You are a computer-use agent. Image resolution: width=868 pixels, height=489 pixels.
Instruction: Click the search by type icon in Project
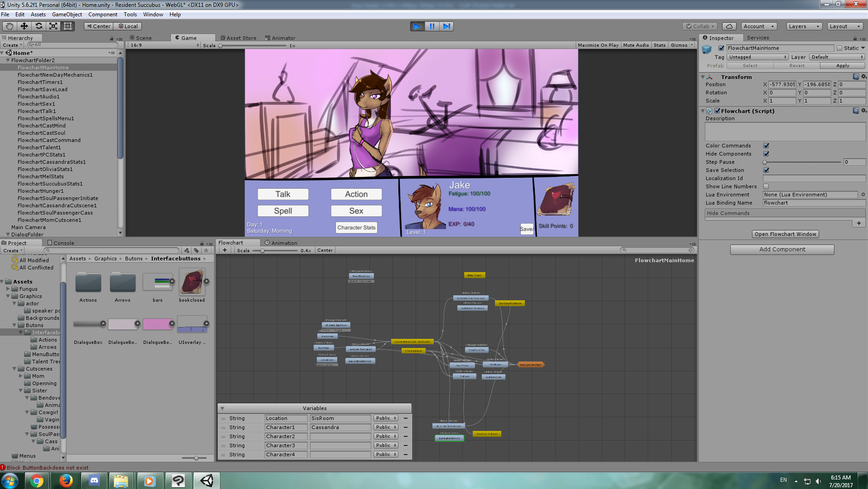[186, 250]
